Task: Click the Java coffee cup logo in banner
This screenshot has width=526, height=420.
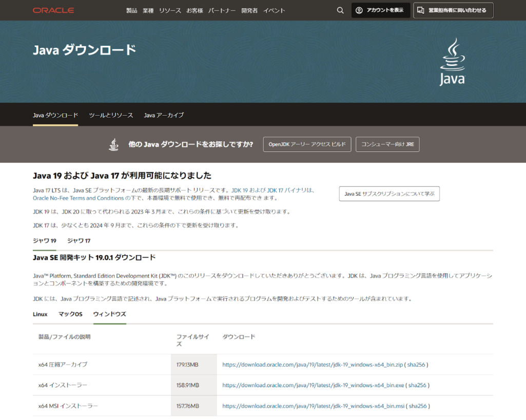Action: tap(453, 62)
